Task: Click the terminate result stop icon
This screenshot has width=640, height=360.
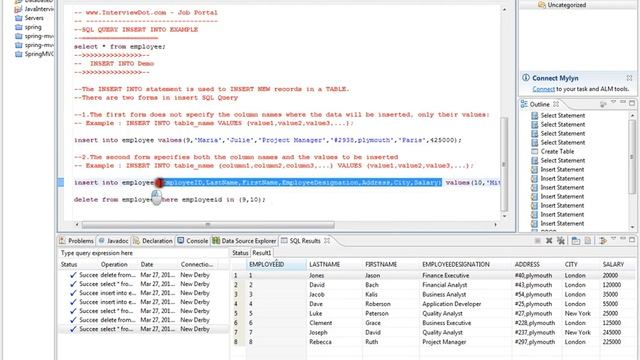Action: point(538,241)
